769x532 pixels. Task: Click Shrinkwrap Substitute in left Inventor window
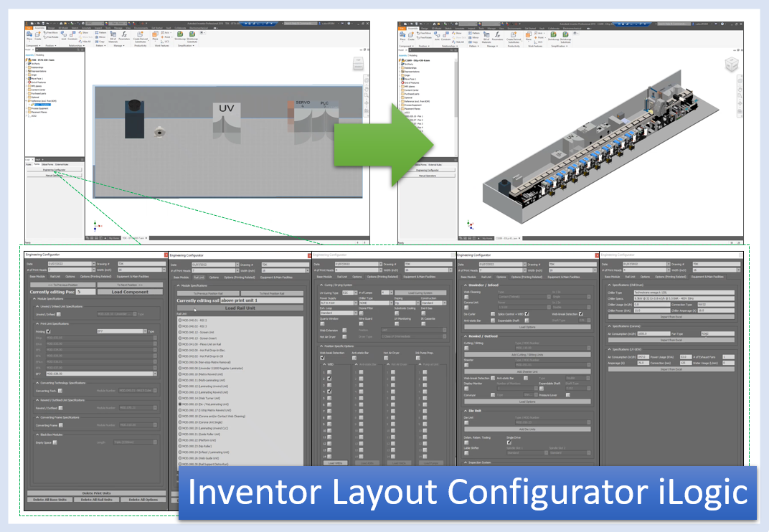click(x=192, y=35)
